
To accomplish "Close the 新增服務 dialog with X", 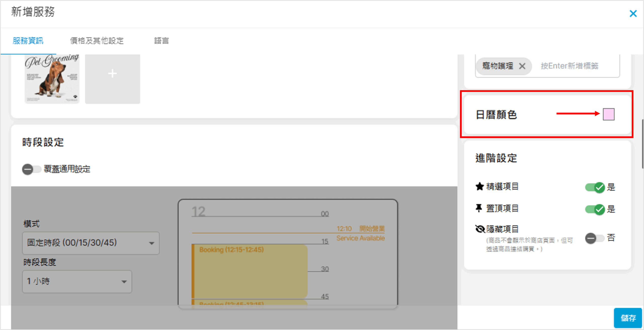I will [x=633, y=14].
